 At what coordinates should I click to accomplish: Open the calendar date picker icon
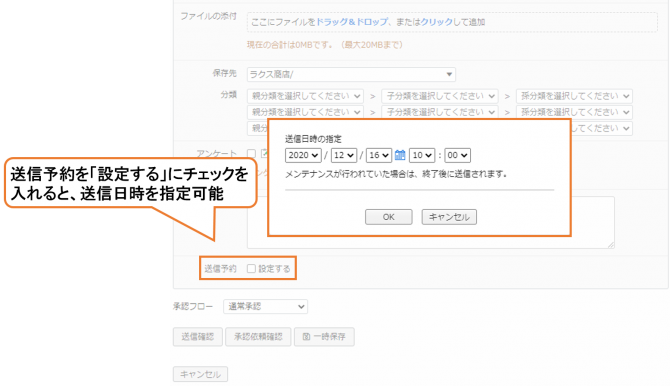[x=400, y=155]
